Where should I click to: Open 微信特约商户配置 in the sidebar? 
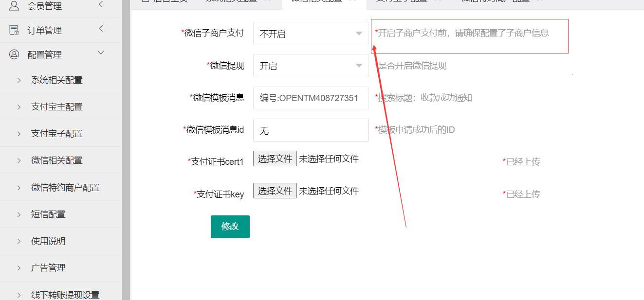pos(65,188)
